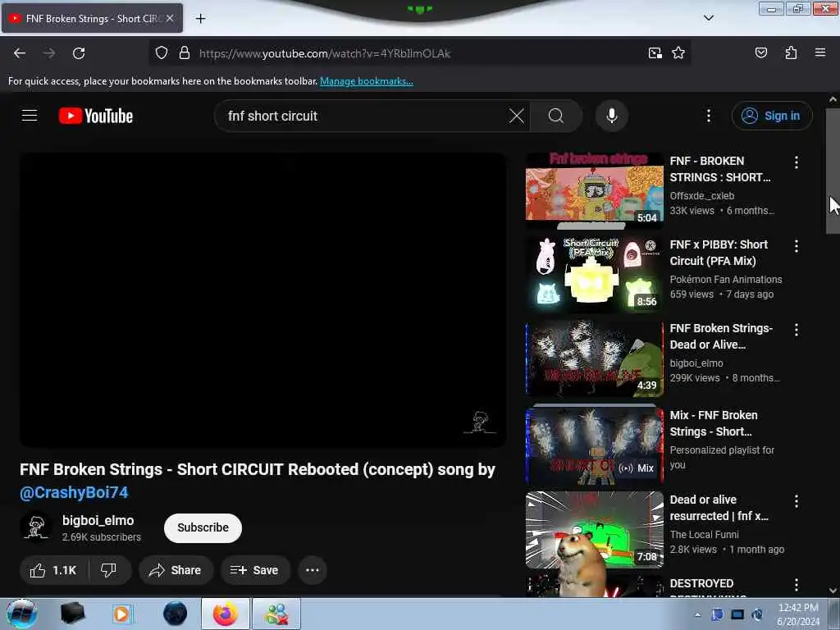Open the list all tabs chevron
The width and height of the screenshot is (840, 630).
708,18
